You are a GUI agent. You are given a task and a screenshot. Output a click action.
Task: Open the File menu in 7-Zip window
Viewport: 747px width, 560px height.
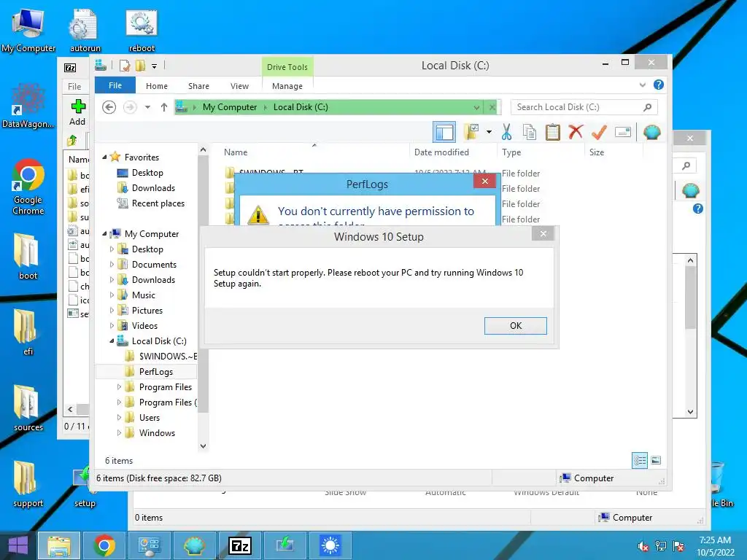(x=74, y=87)
